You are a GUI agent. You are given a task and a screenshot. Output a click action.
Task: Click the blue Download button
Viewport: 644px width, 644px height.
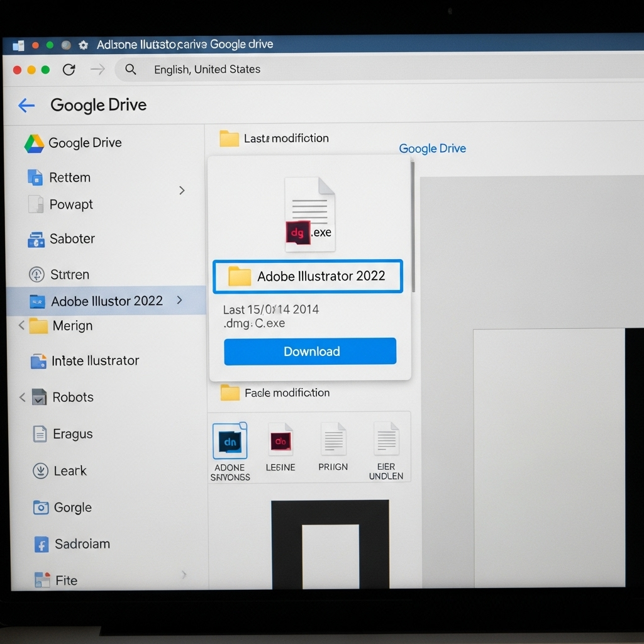coord(310,352)
